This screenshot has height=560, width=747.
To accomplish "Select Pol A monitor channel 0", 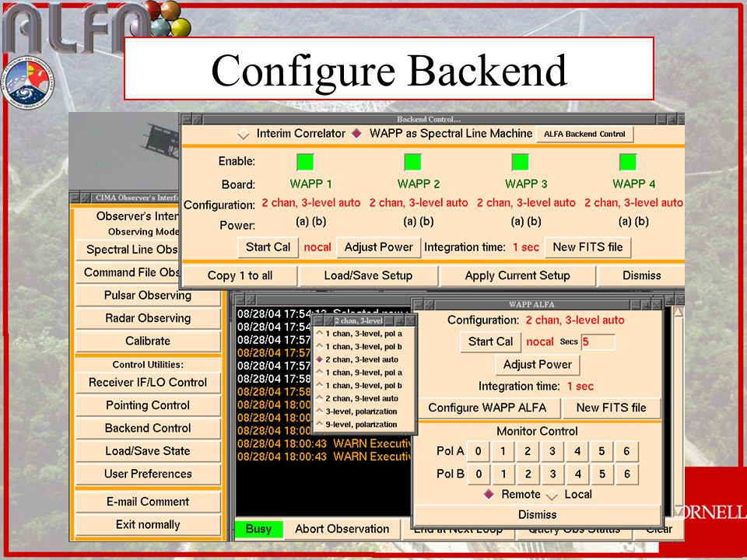I will tap(479, 451).
